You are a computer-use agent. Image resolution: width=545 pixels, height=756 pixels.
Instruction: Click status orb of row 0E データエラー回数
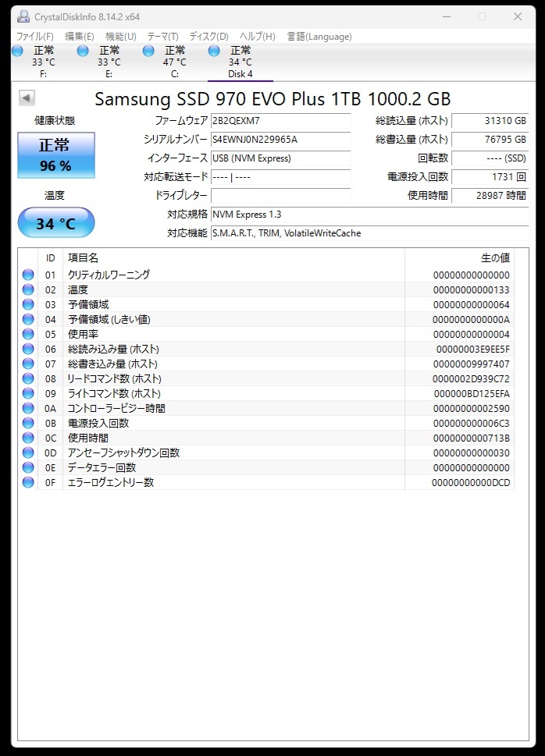28,467
